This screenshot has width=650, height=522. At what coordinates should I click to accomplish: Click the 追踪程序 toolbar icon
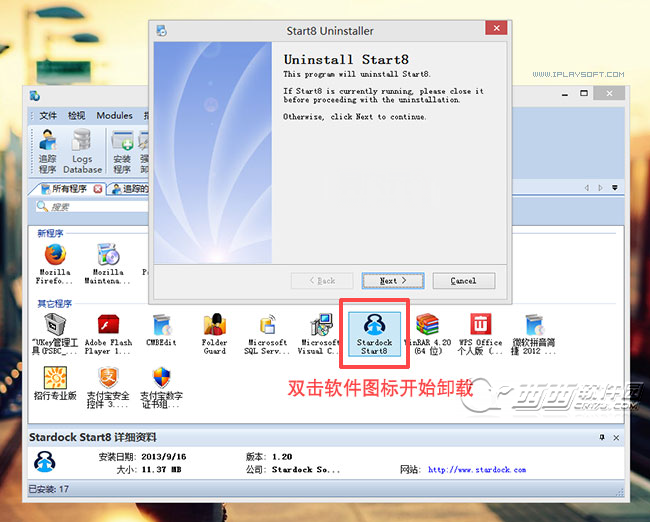[x=47, y=151]
